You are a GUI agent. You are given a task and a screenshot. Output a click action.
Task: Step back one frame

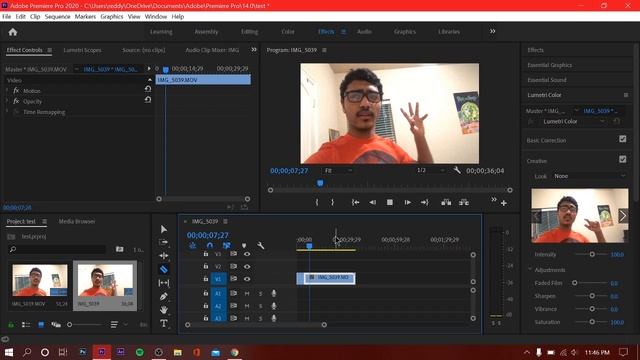point(373,202)
